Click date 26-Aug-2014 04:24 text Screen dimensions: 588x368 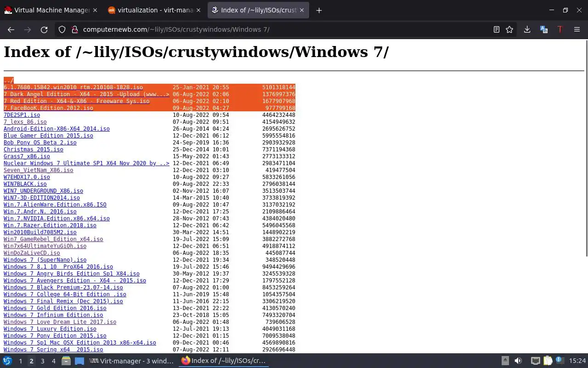201,129
